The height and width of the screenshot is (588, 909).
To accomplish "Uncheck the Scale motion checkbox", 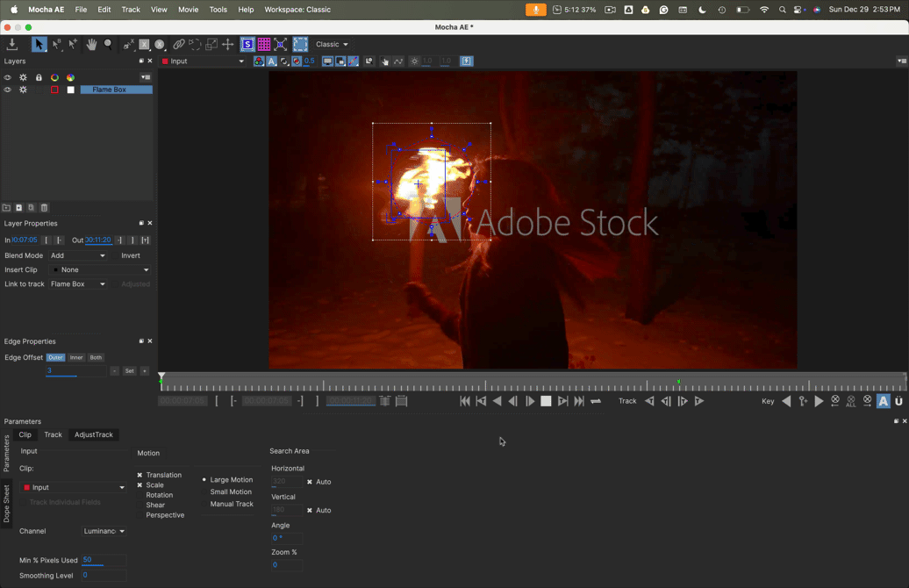I will click(x=140, y=484).
